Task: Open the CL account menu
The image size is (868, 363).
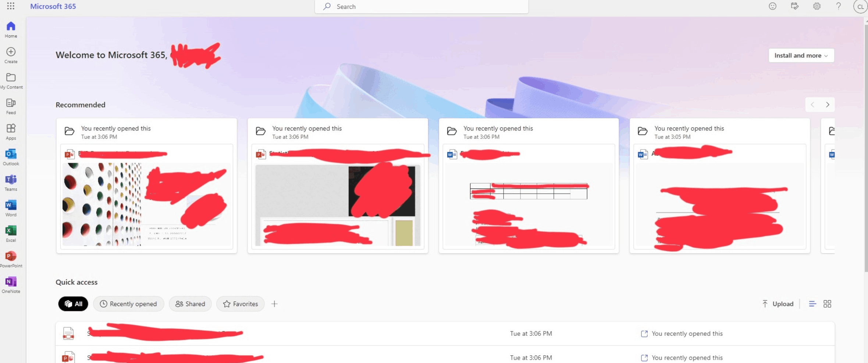Action: (861, 7)
